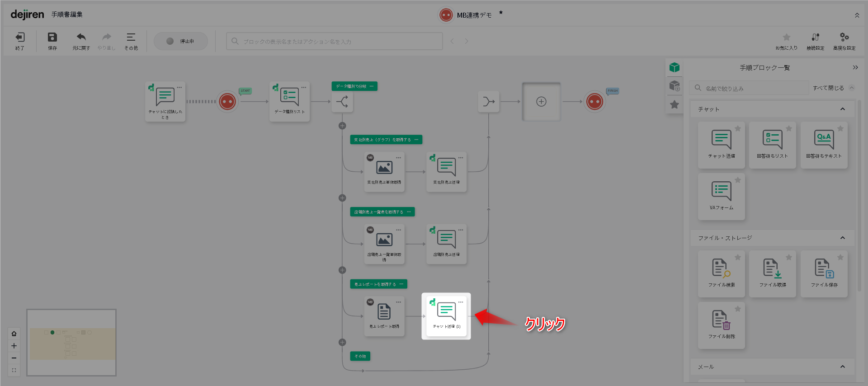
Task: Focus the block name search field
Action: [x=335, y=41]
